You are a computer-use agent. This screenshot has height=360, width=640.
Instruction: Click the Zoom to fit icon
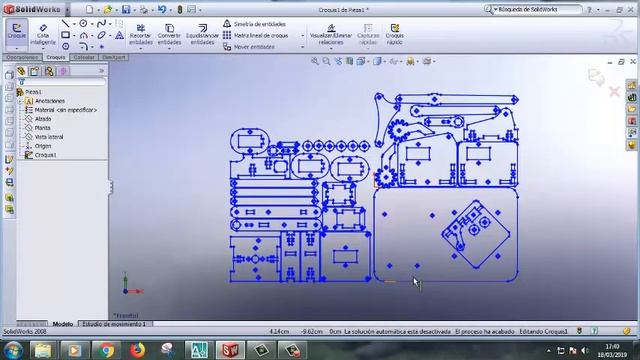(x=315, y=61)
